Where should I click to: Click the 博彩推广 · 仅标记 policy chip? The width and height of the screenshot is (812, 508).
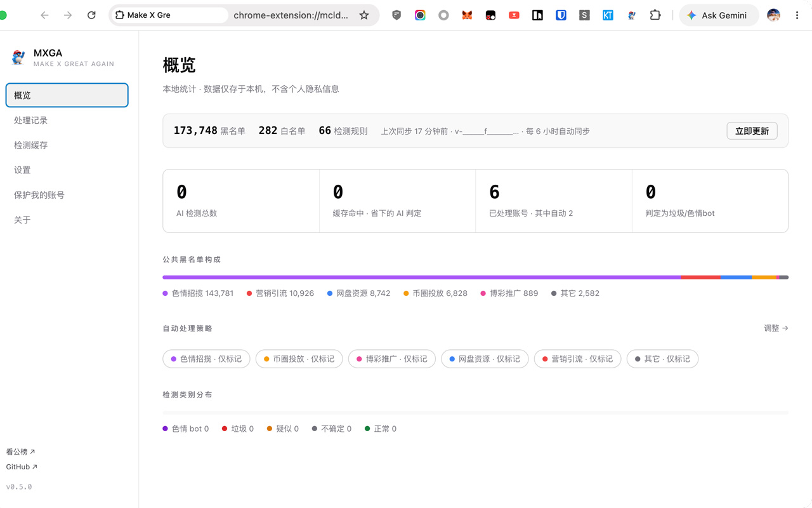[x=391, y=359]
